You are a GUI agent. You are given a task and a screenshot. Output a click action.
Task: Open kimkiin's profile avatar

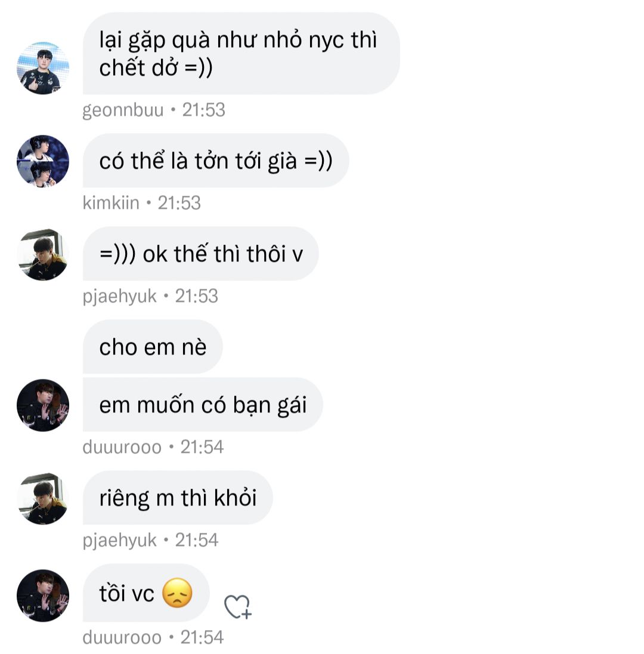pos(43,161)
